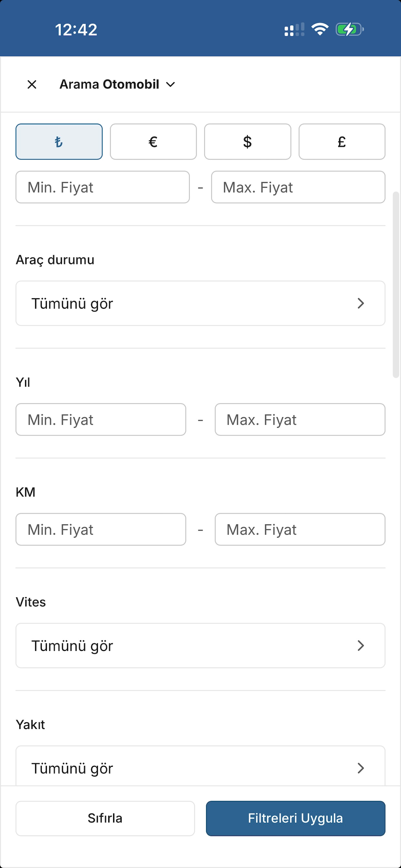This screenshot has height=868, width=401.
Task: Tap chevron arrow in Araç durumu row
Action: click(x=361, y=303)
